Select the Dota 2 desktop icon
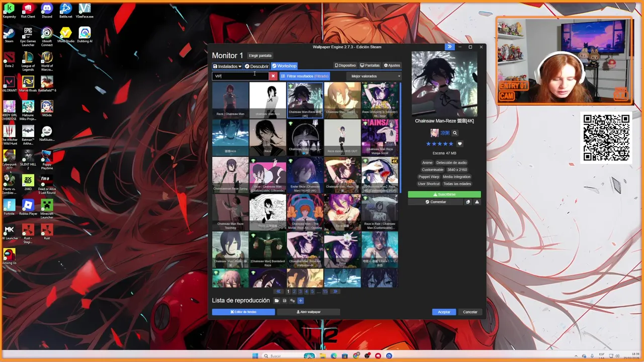 click(x=9, y=59)
